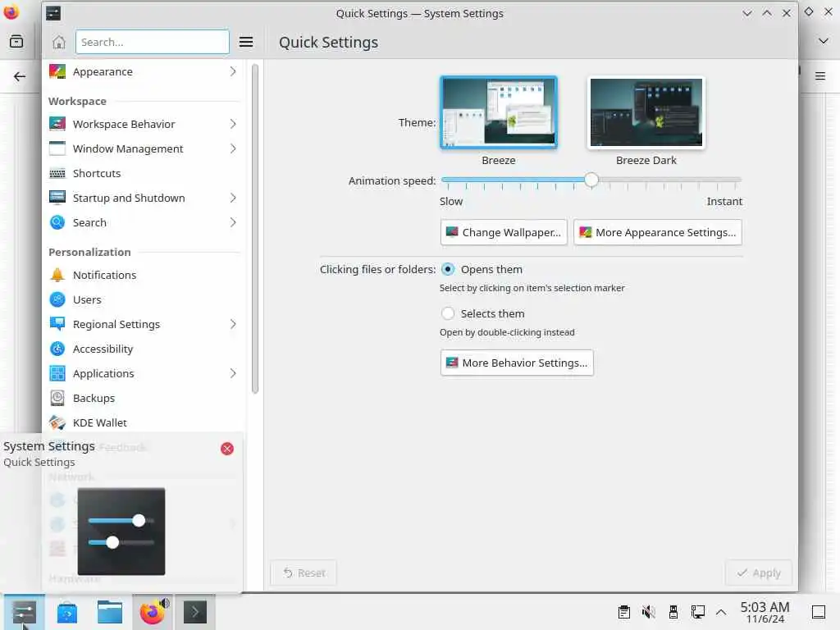This screenshot has height=630, width=840.
Task: Click the System Settings title bar app icon
Action: (53, 13)
